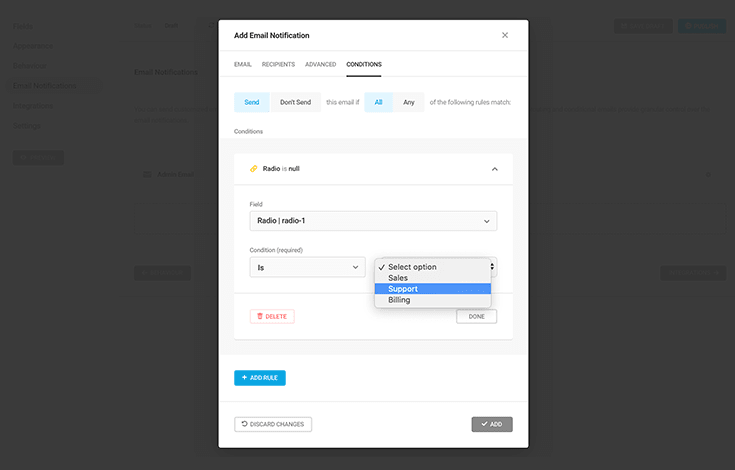
Task: Choose the Don't Send option
Action: pyautogui.click(x=295, y=102)
